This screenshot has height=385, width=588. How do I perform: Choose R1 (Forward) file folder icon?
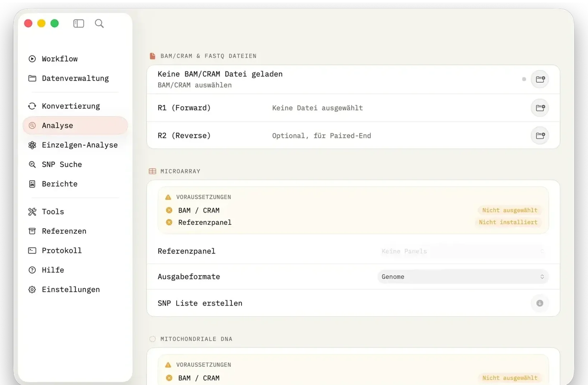coord(540,108)
